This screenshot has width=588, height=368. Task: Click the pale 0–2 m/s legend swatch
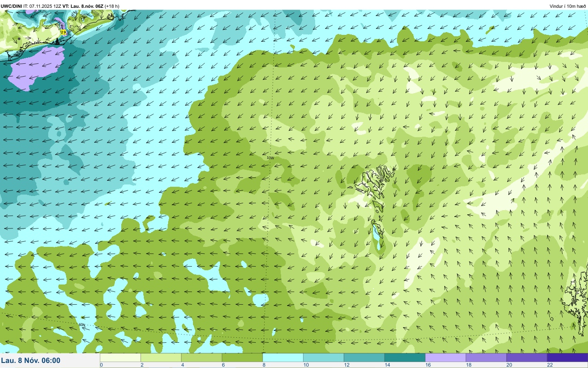tap(120, 357)
